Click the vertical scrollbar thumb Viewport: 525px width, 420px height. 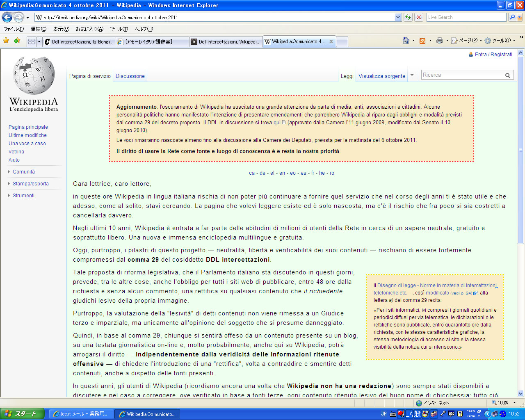521,150
